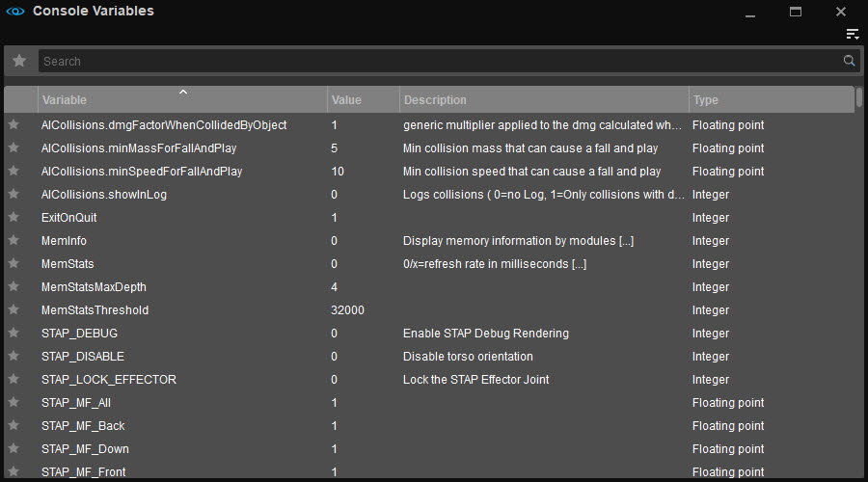Select AICollisions.dmgFactorWhenCollidedByObject variable name
Viewport: 868px width, 482px height.
pos(164,125)
